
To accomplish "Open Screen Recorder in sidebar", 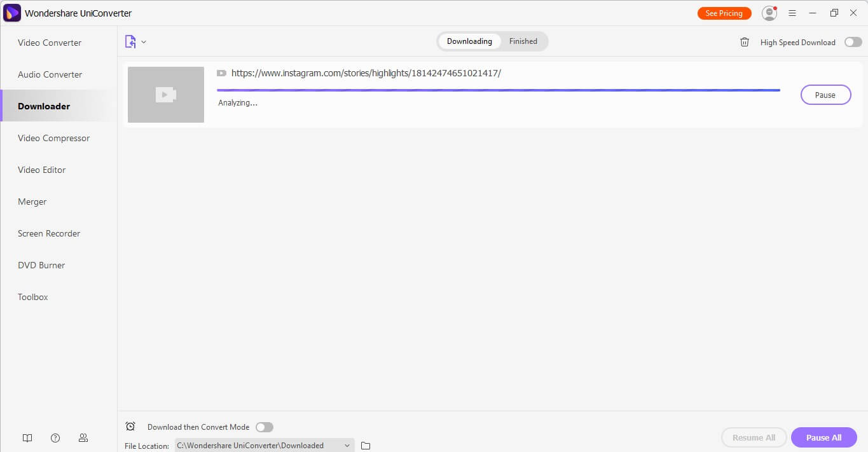I will [x=49, y=233].
